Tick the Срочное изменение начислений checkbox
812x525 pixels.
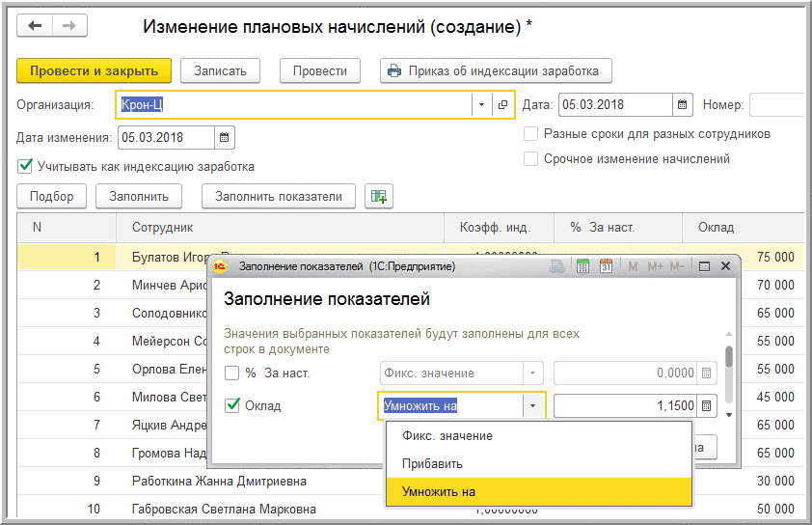point(530,158)
